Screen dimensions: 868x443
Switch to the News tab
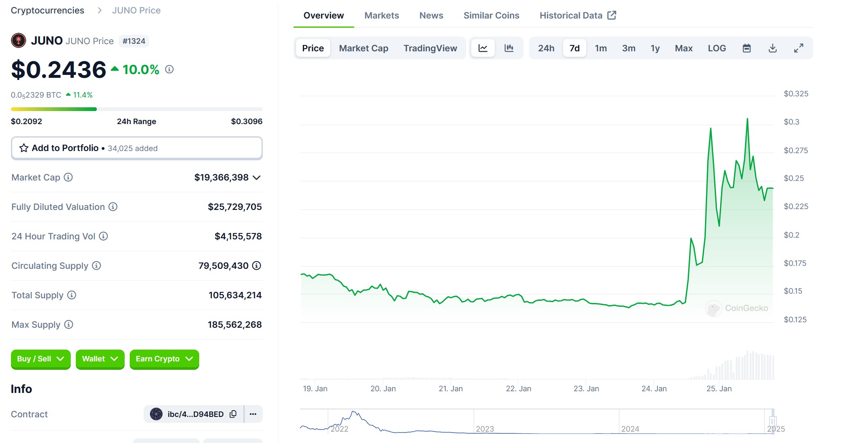(431, 15)
